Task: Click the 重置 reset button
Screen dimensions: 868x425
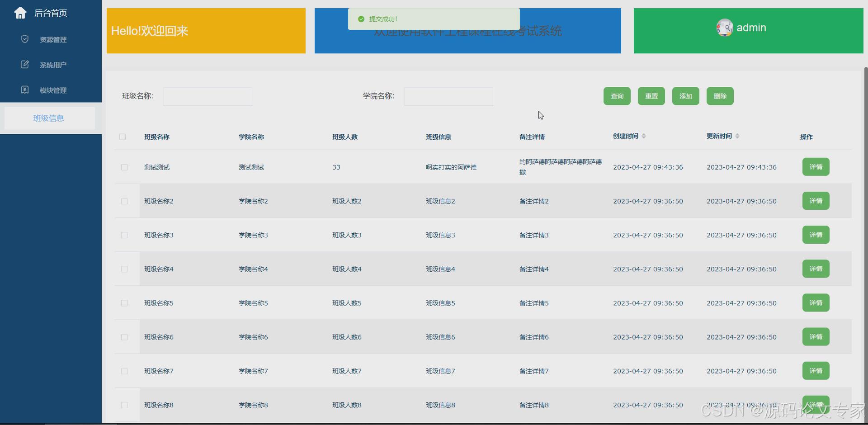Action: pos(651,96)
